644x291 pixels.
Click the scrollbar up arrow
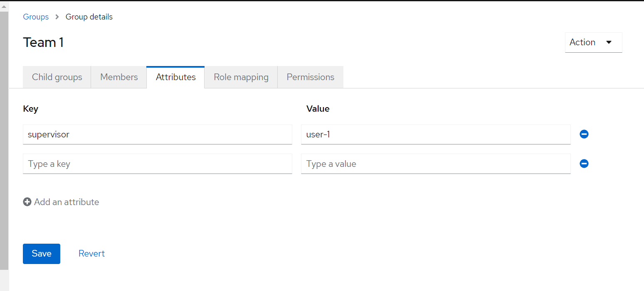pos(4,7)
